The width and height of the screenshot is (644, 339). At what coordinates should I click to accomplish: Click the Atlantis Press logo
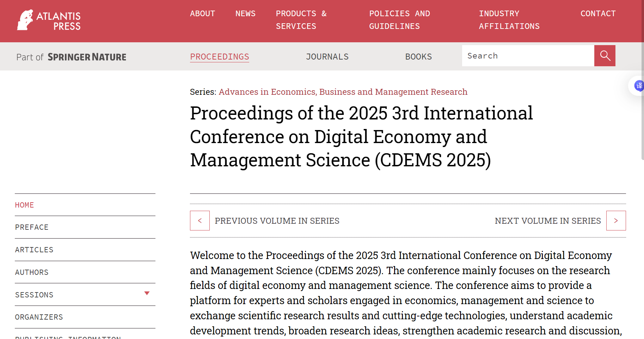coord(49,20)
